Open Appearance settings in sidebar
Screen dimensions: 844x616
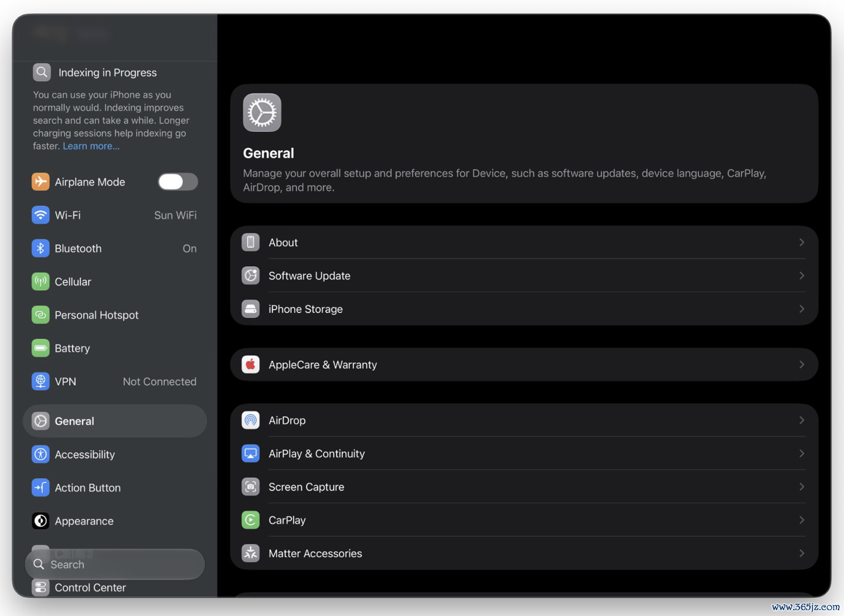point(115,521)
